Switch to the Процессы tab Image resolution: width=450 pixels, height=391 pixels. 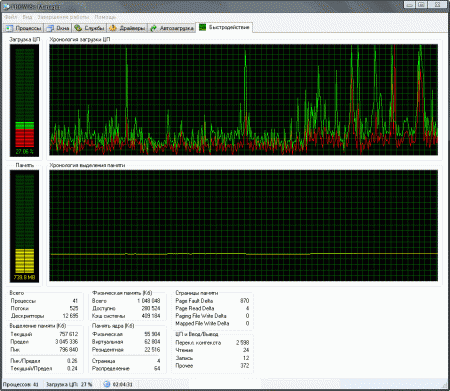point(23,28)
